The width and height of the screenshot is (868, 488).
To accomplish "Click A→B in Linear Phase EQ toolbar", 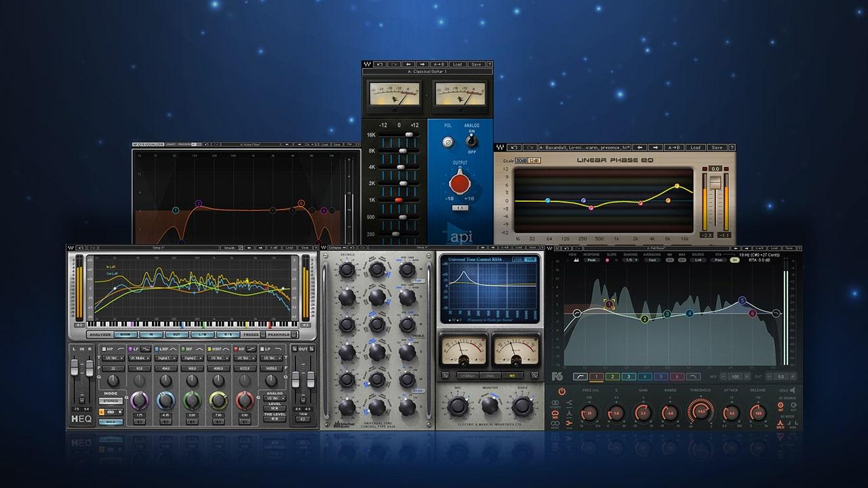I will click(x=674, y=147).
